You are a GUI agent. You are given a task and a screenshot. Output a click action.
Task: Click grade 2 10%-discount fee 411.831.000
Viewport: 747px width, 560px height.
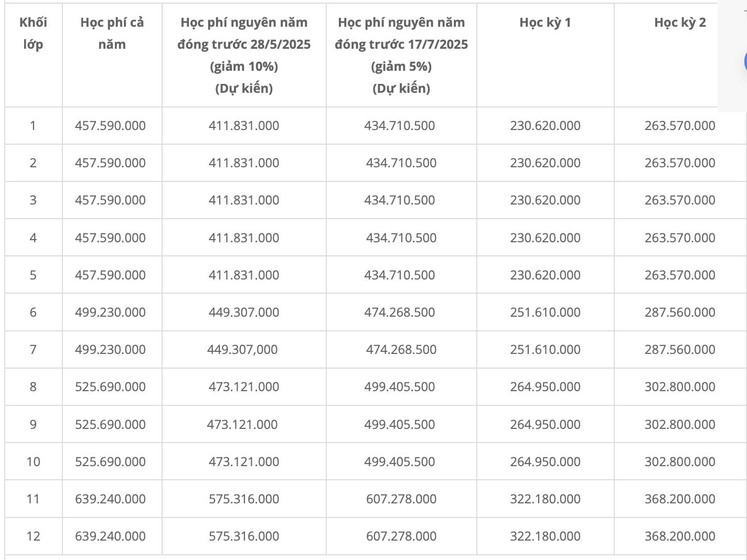(244, 163)
